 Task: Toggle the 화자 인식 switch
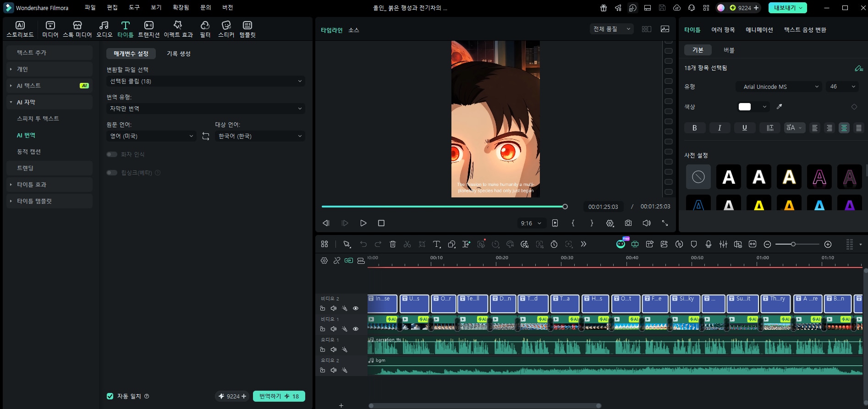click(x=112, y=154)
